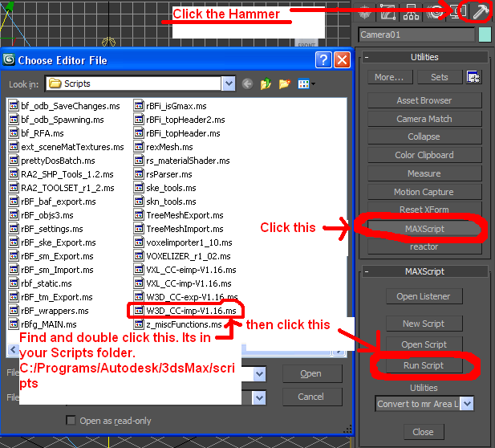This screenshot has height=448, width=495.
Task: Open the Collapse utility
Action: pos(424,136)
